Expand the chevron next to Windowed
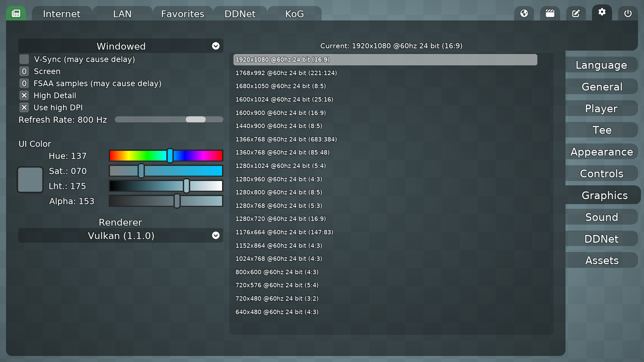The height and width of the screenshot is (362, 644). (x=216, y=46)
